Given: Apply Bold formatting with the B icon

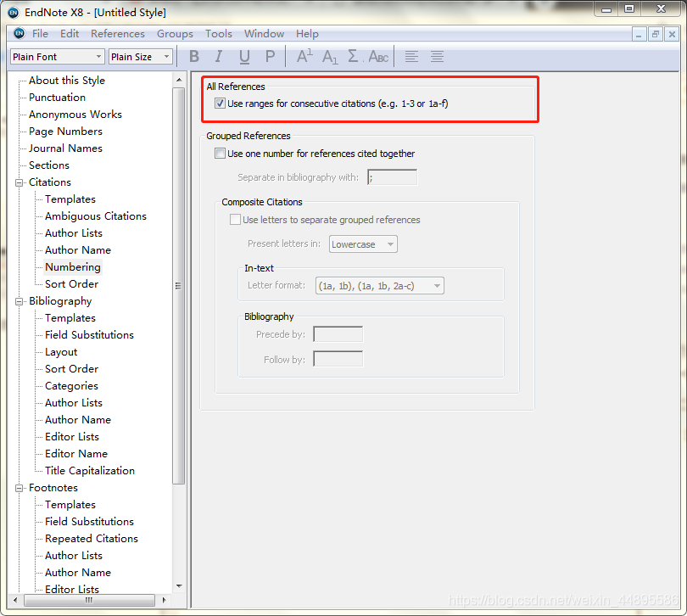Looking at the screenshot, I should pos(194,56).
